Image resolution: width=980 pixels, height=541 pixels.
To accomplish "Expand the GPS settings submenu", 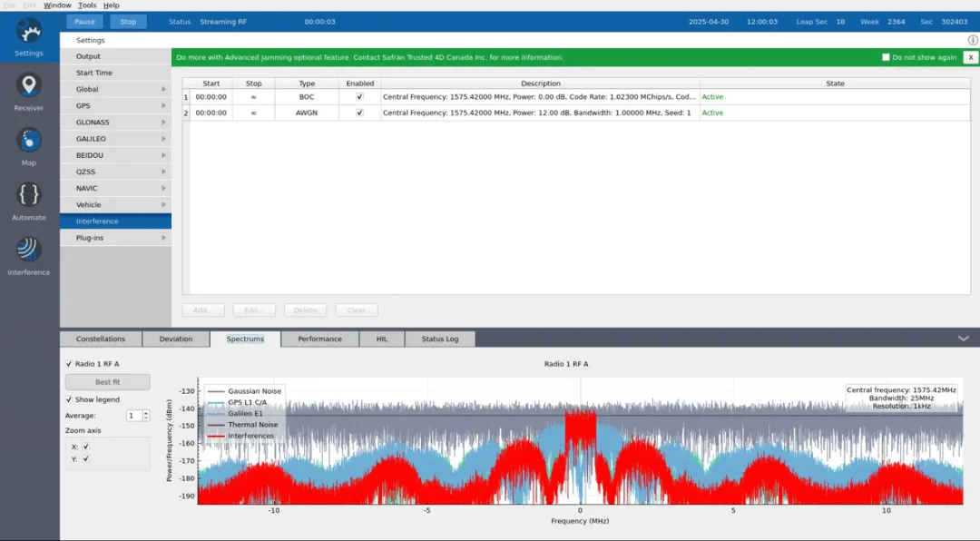I will tap(115, 105).
